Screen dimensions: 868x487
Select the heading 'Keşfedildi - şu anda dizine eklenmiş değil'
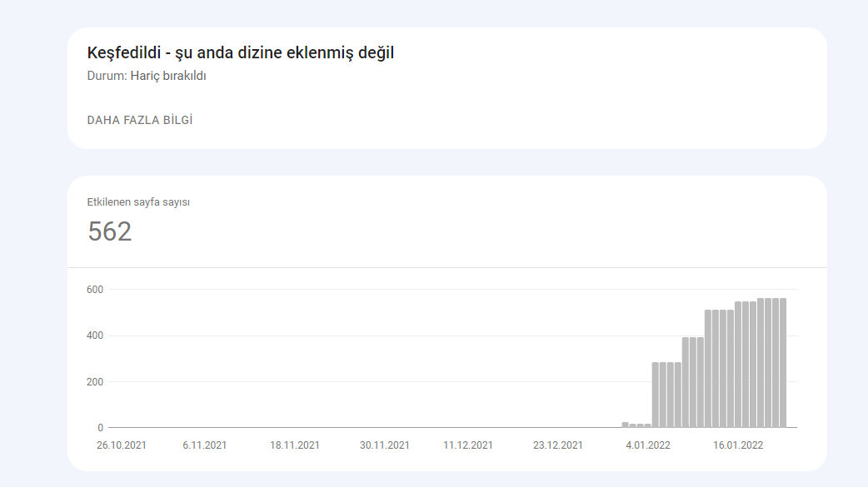(x=240, y=53)
